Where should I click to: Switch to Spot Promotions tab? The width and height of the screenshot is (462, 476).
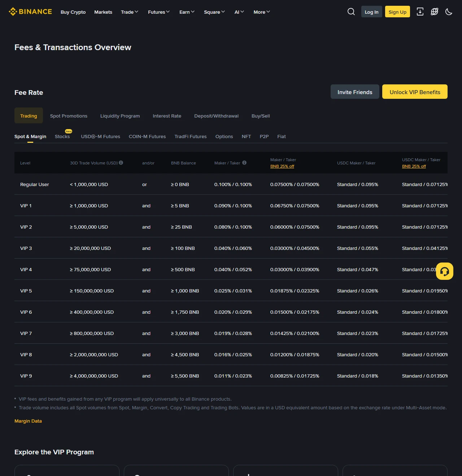69,116
